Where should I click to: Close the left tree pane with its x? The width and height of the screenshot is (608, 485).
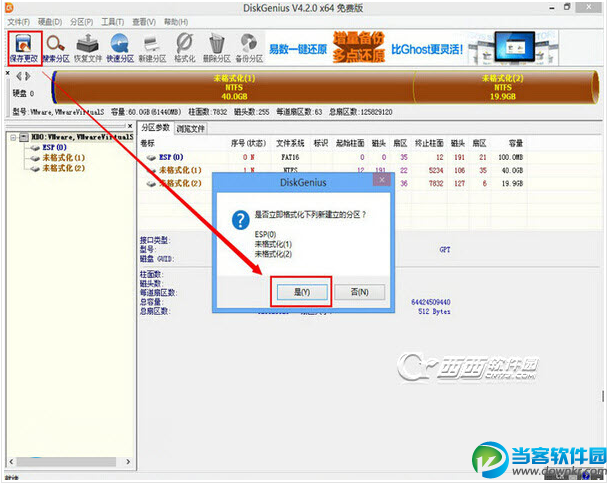(130, 126)
